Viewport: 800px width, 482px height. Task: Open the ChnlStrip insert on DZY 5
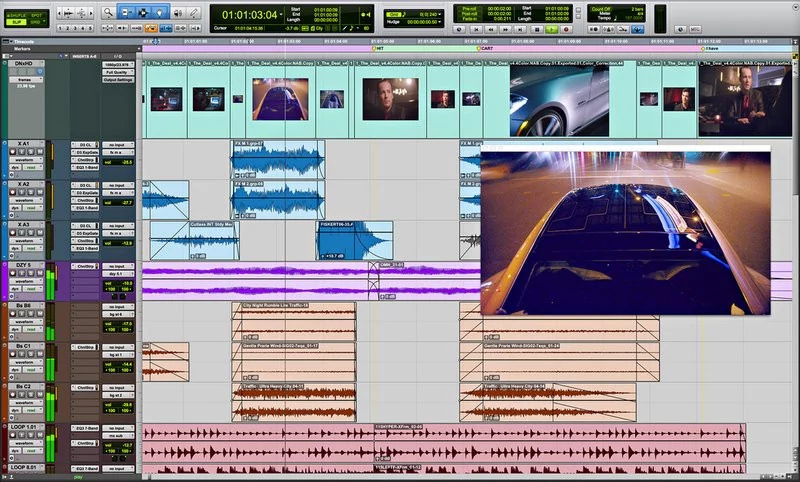(x=85, y=266)
